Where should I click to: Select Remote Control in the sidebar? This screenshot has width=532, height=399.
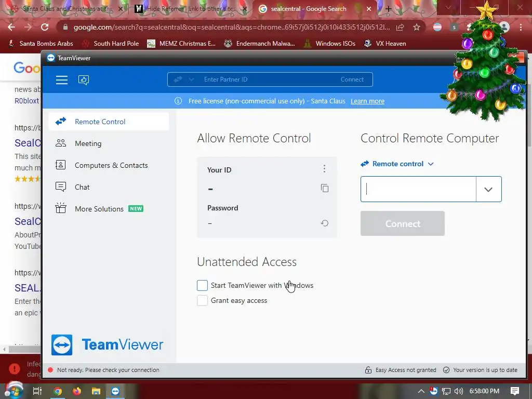point(109,122)
